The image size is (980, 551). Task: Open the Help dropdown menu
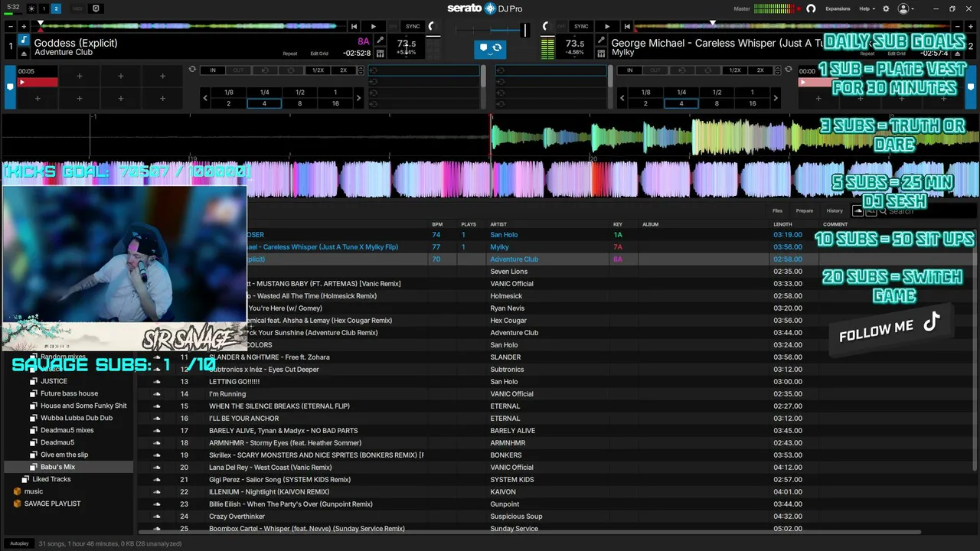coord(866,8)
